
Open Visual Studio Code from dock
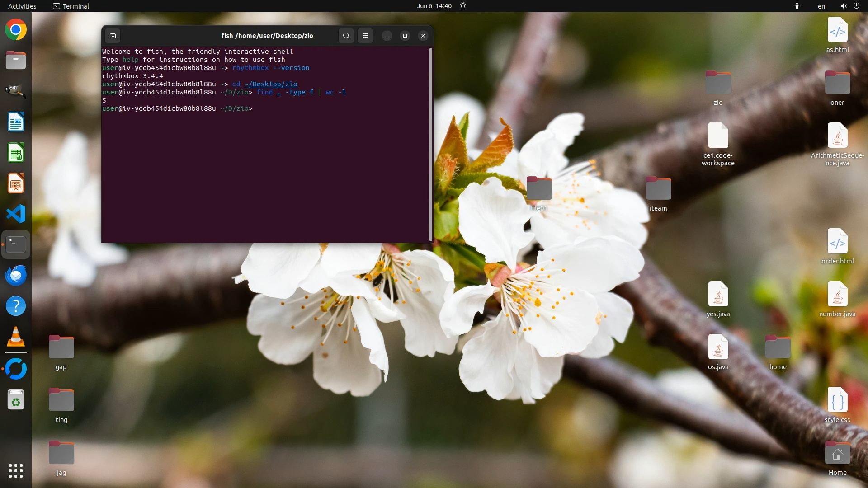(16, 214)
